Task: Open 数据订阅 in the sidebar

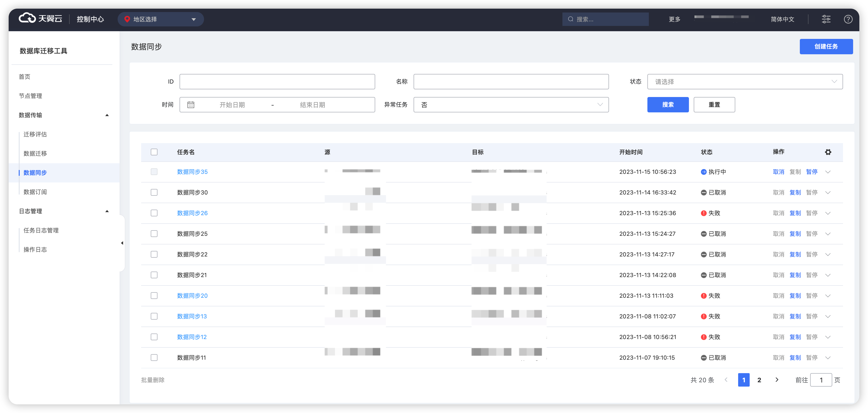Action: pyautogui.click(x=35, y=192)
